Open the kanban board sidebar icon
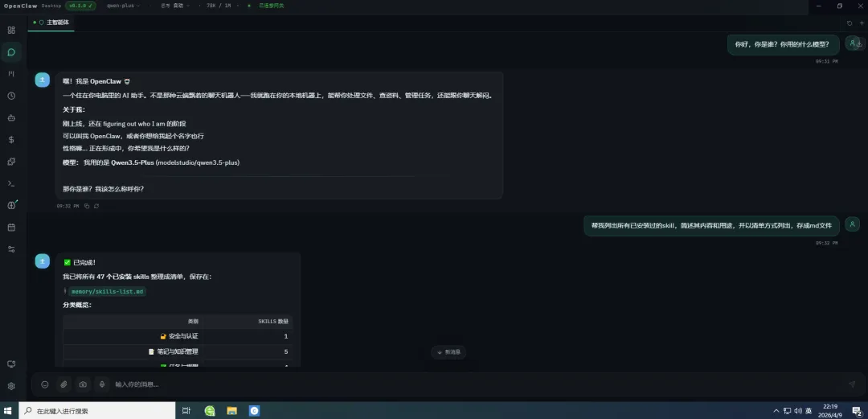Screen dimensions: 868x419 [x=11, y=74]
